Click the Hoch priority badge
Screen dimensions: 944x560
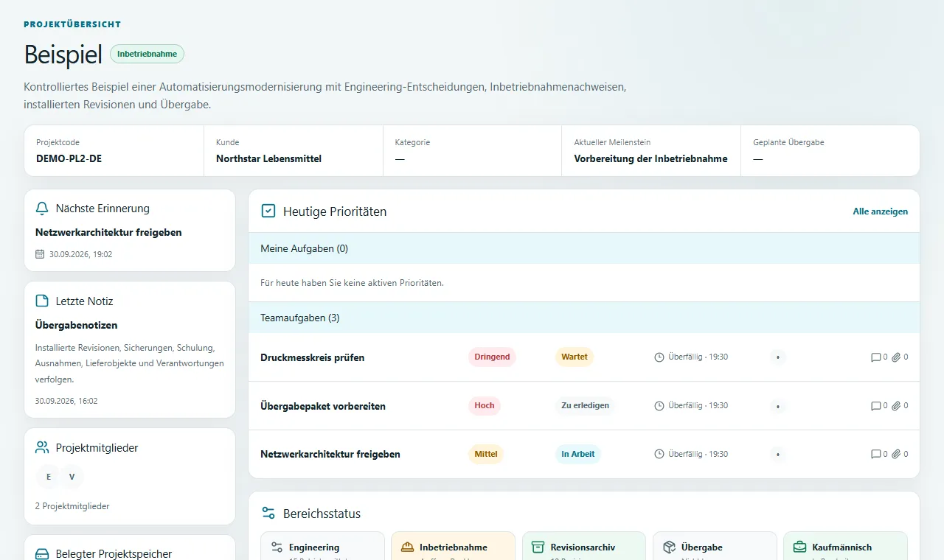tap(485, 405)
